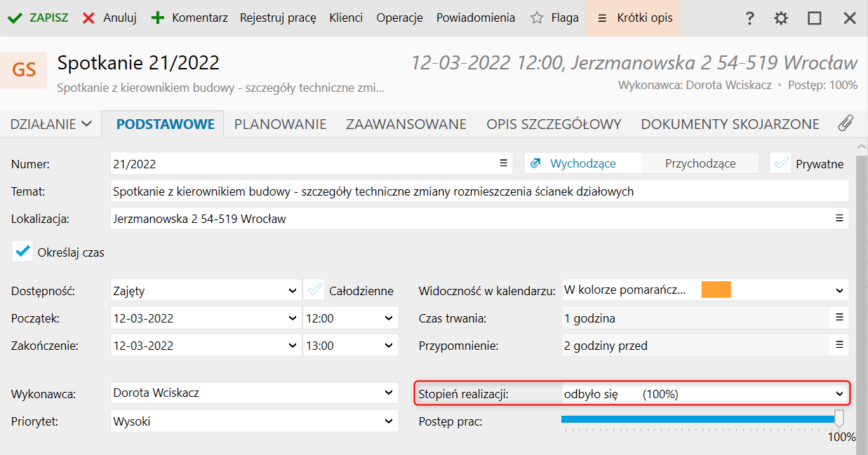Viewport: 868px width, 455px height.
Task: Click the ZAPISZ save button
Action: pyautogui.click(x=38, y=18)
